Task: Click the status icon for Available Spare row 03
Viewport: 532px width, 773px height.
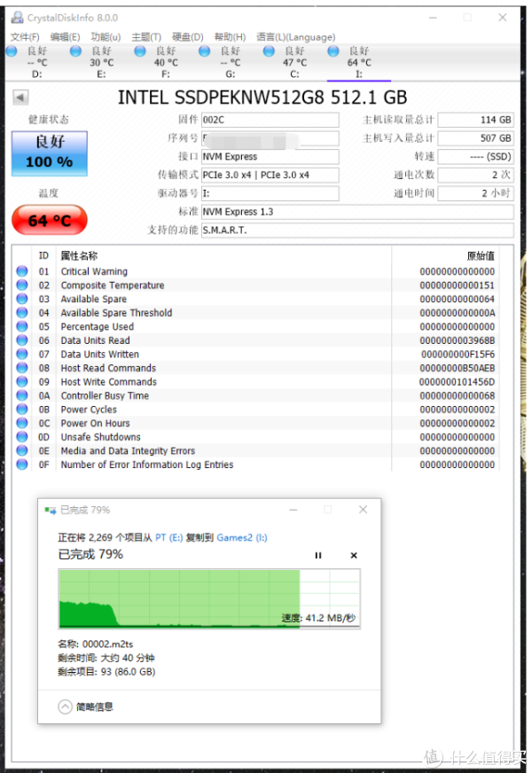Action: [22, 299]
